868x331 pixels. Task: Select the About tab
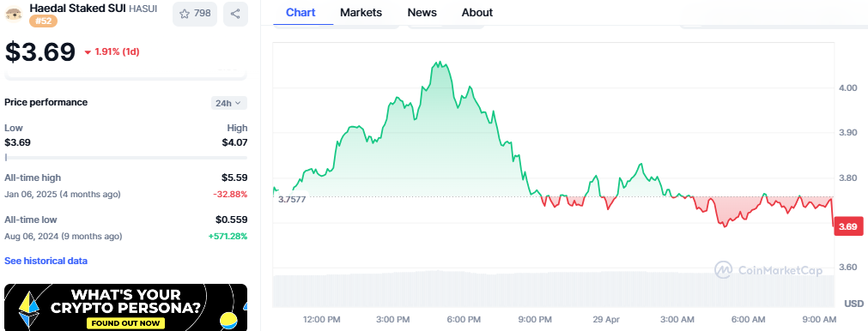coord(477,12)
